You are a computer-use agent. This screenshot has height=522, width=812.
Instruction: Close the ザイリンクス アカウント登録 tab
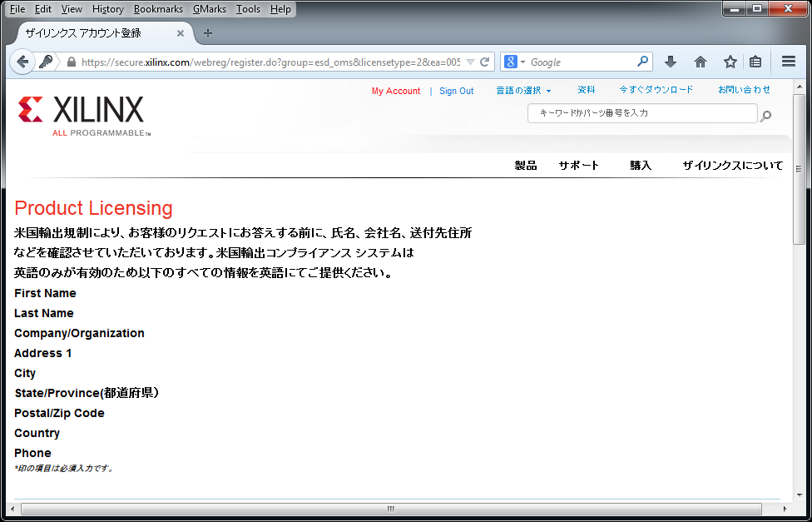[181, 33]
